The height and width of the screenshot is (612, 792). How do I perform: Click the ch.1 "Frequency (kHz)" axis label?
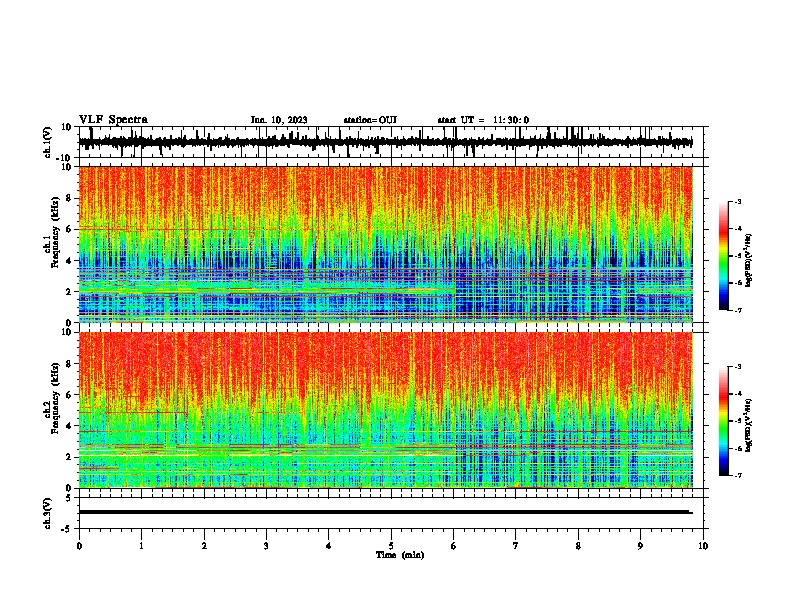coord(55,232)
